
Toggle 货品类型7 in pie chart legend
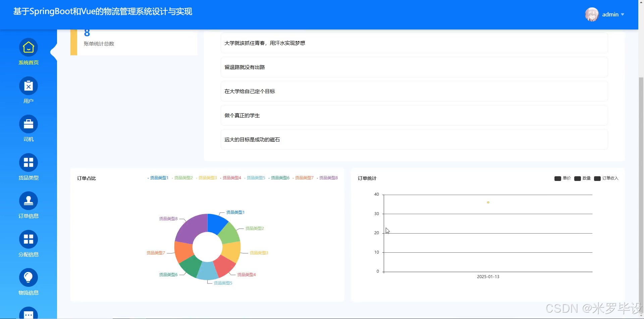coord(303,178)
